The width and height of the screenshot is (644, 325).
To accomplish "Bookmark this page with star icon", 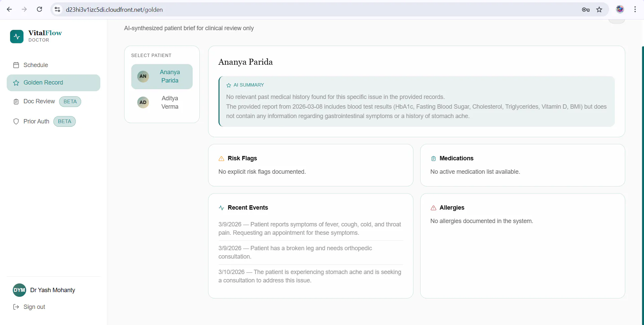I will click(x=599, y=9).
